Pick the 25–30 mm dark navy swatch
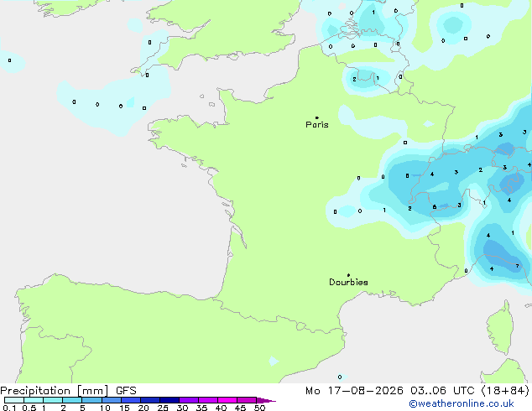Screen dimensions: 532x411 [x=169, y=400]
